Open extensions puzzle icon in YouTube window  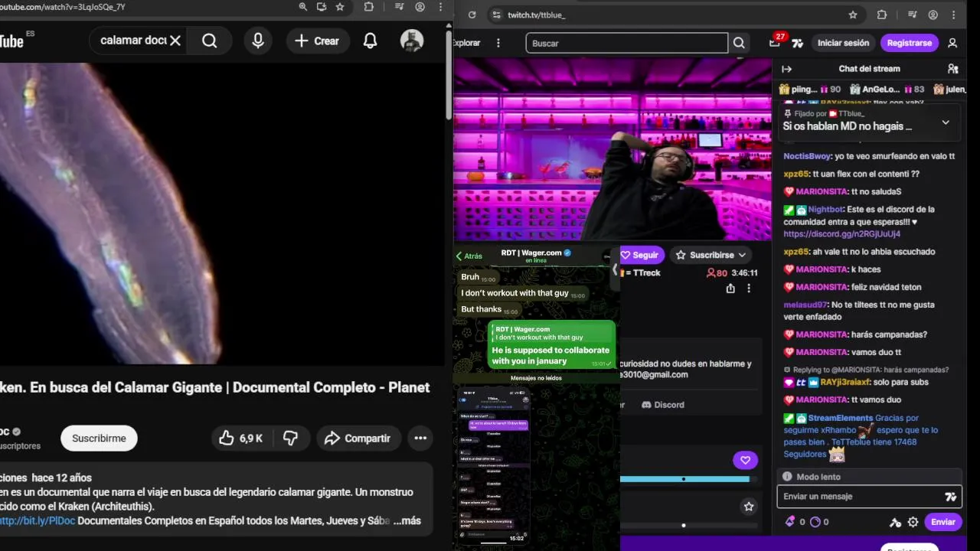[x=368, y=7]
